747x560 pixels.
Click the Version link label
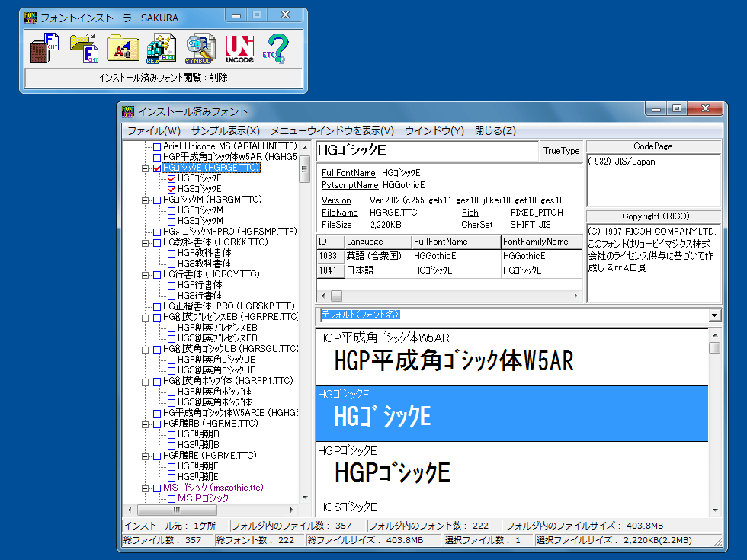coord(336,200)
